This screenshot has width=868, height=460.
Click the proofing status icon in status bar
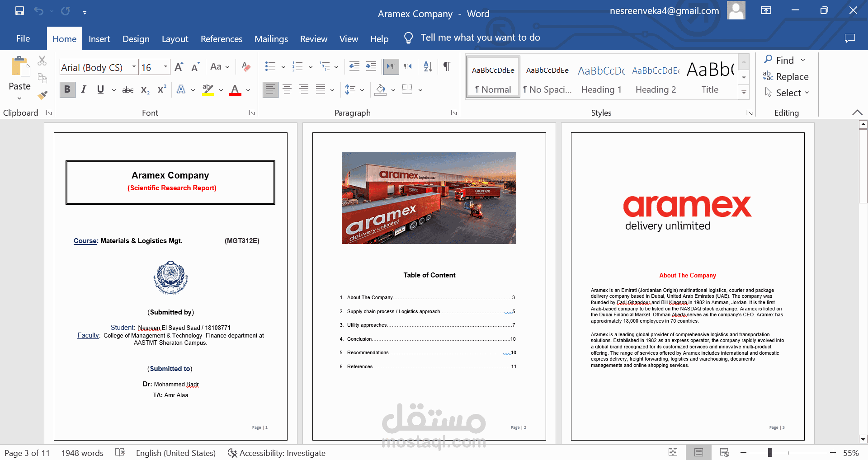point(120,453)
